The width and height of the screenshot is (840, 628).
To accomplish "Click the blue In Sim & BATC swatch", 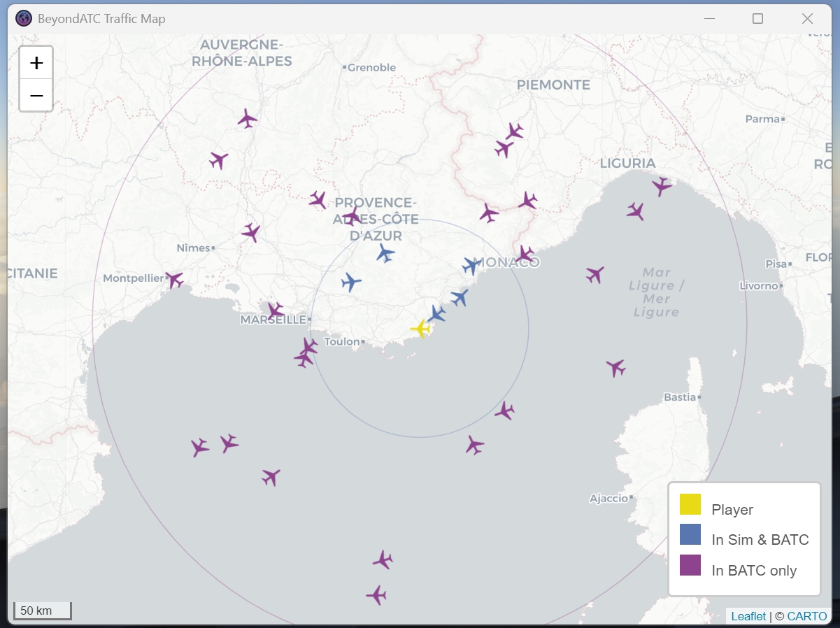I will [690, 534].
